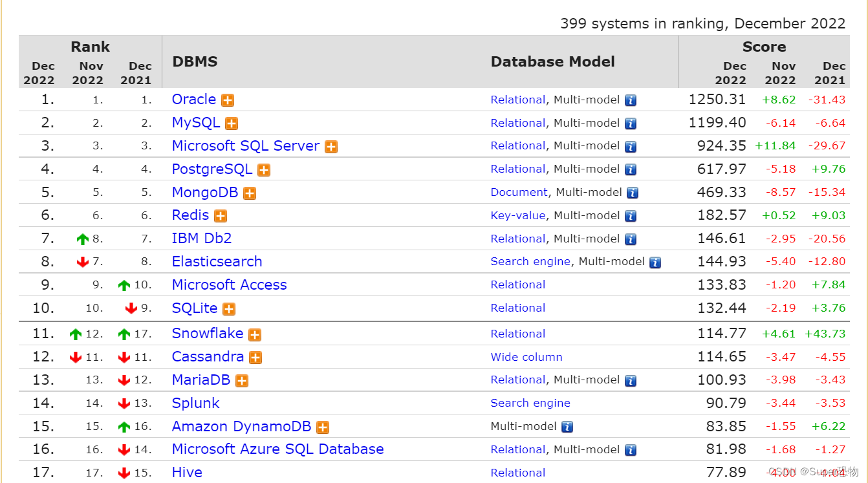Open the info icon in Amazon DynamoDB row

pyautogui.click(x=567, y=427)
